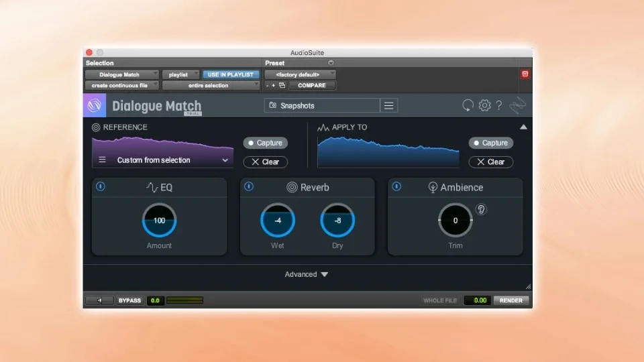Toggle the Ambience module power button
Screen dimensions: 644x362
click(396, 186)
